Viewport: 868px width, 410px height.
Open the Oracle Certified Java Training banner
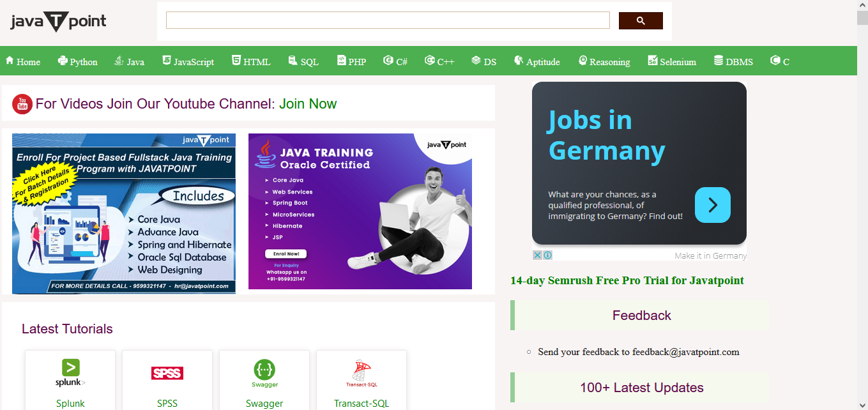360,211
